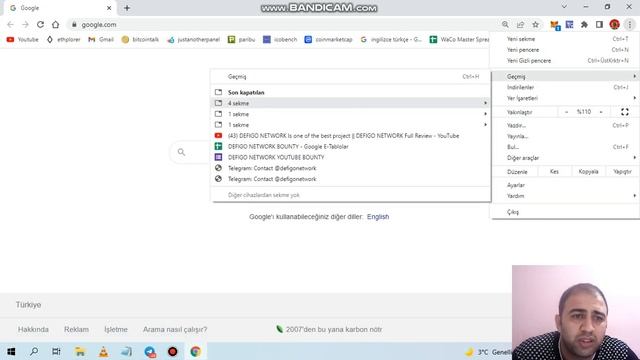Screen dimensions: 640x360
Task: Open ethplorer bookmark
Action: (x=63, y=40)
